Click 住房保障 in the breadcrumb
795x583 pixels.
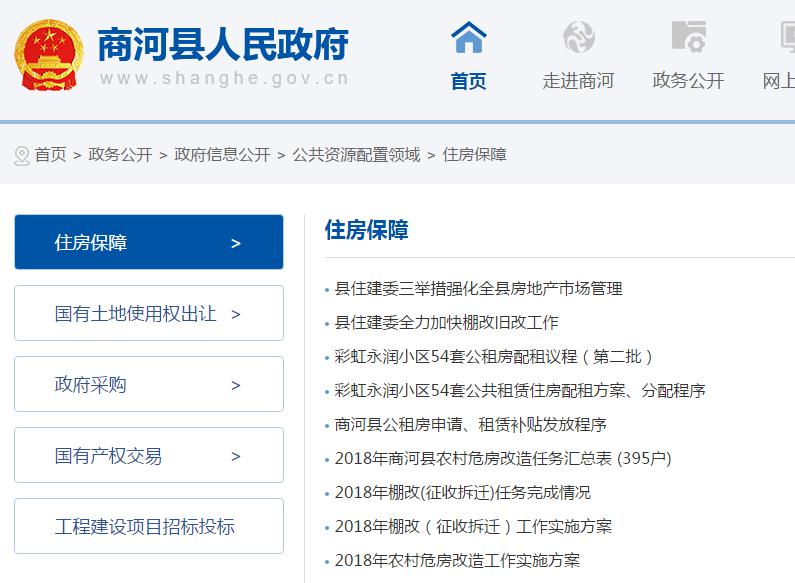(475, 155)
